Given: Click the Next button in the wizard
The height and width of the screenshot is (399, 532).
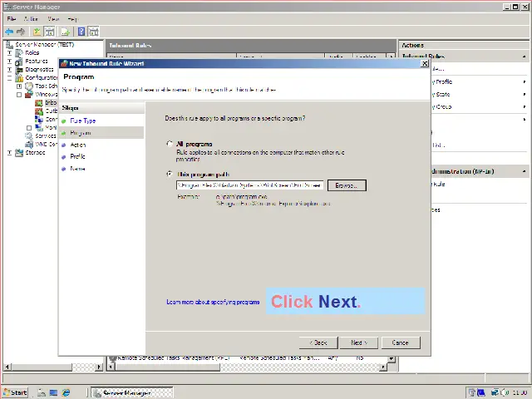Looking at the screenshot, I should pyautogui.click(x=359, y=342).
